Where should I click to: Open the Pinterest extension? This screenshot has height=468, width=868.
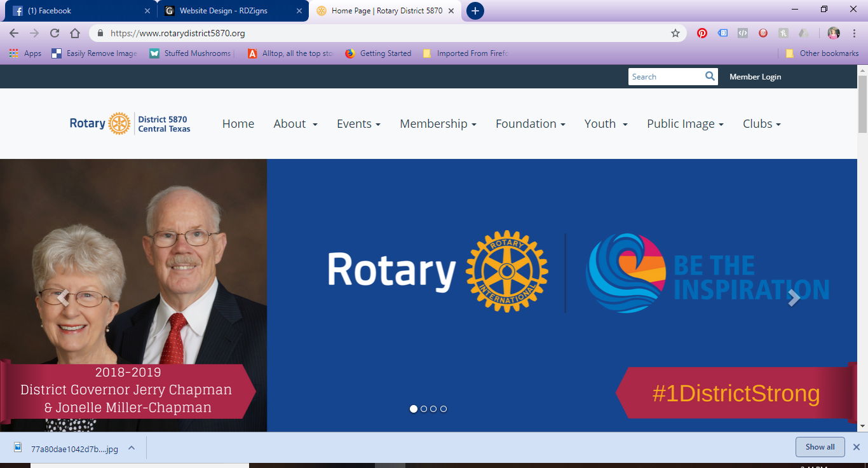point(702,33)
